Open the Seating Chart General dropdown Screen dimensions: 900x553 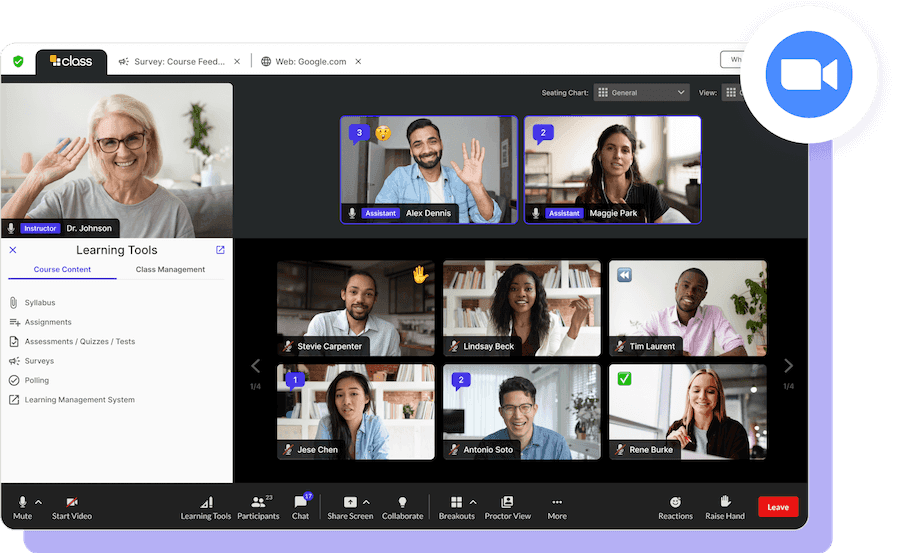coord(641,92)
